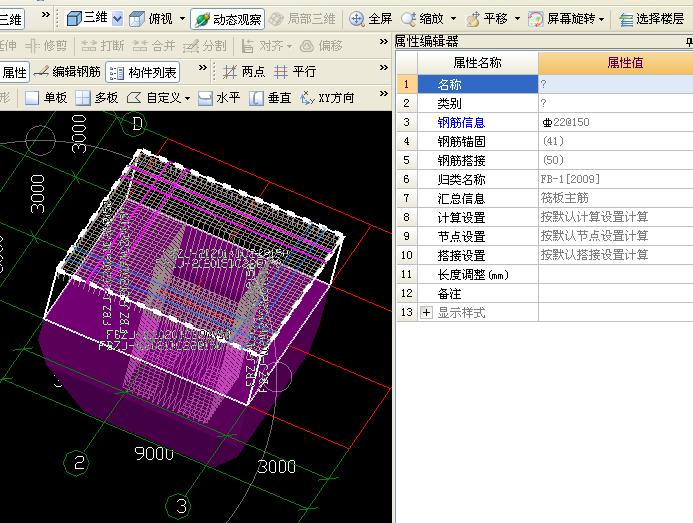Viewport: 693px width, 523px height.
Task: Toggle the 构件列表 component list button
Action: point(143,72)
